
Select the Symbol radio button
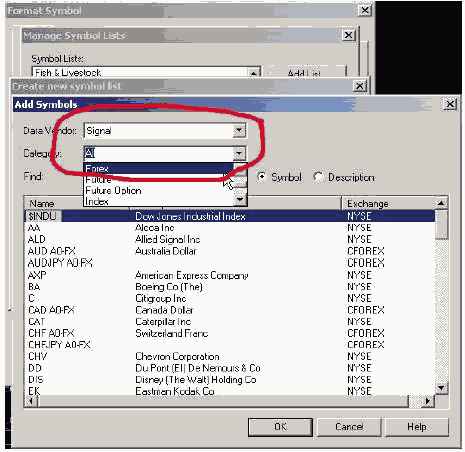point(262,177)
